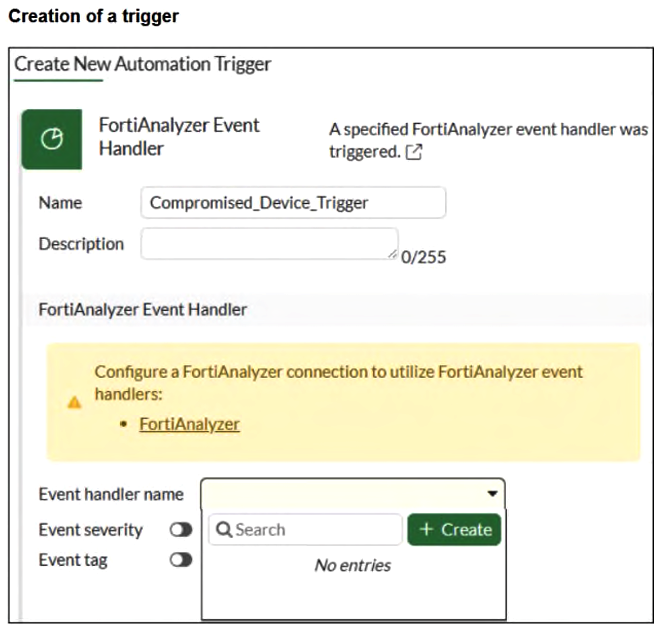Enable the Event severity toggle
This screenshot has width=655, height=625.
(181, 530)
